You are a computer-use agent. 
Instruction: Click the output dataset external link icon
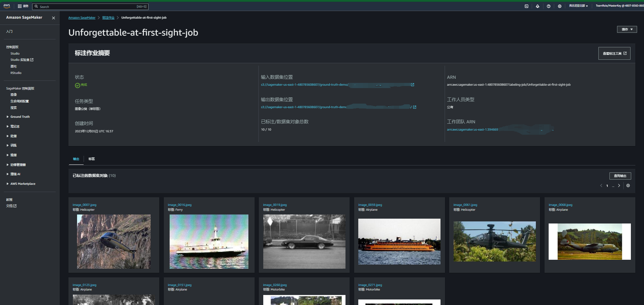pyautogui.click(x=415, y=107)
